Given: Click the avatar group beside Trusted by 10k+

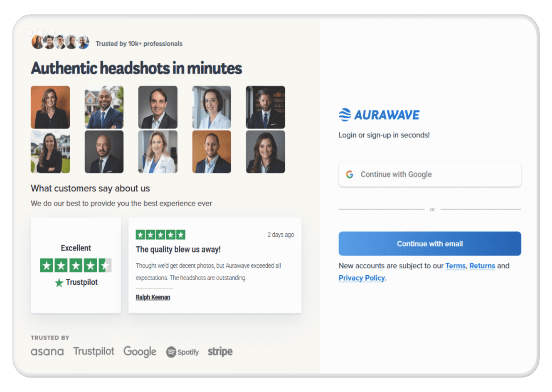Looking at the screenshot, I should tap(60, 42).
